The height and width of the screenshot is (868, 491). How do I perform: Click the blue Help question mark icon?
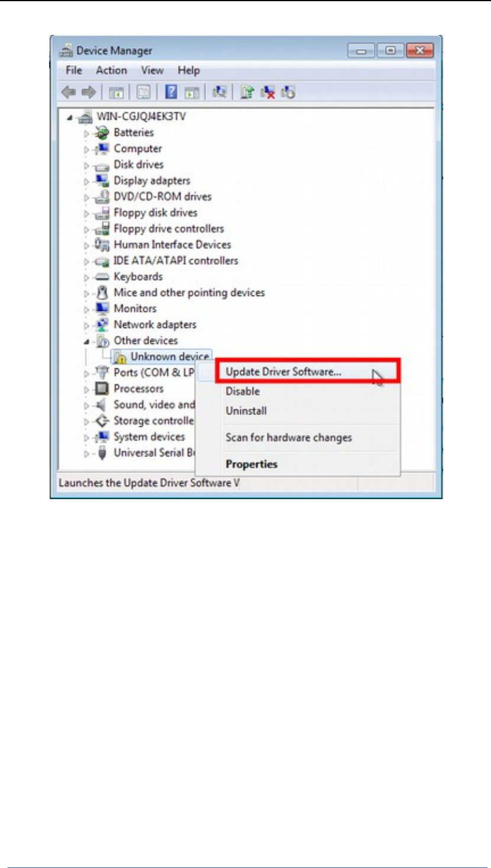(171, 92)
